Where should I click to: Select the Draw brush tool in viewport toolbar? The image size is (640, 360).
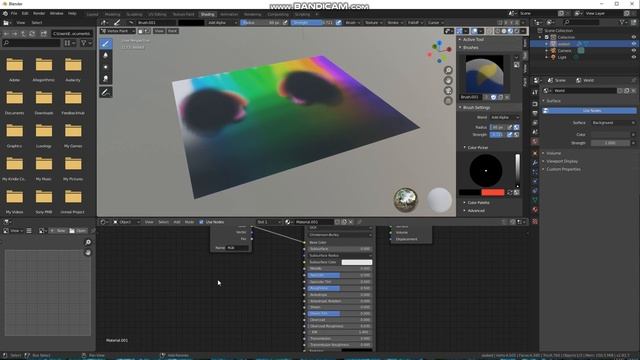pos(106,43)
